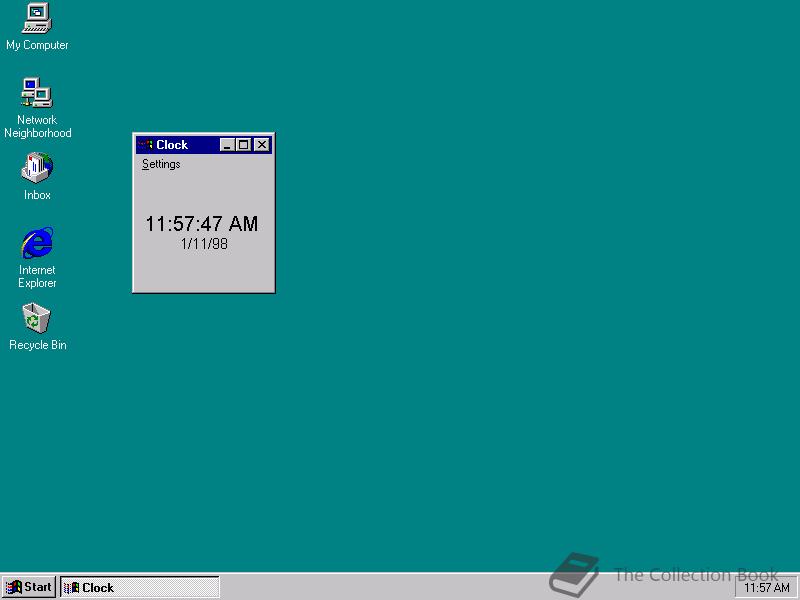Click the Clock taskbar button

(x=140, y=587)
